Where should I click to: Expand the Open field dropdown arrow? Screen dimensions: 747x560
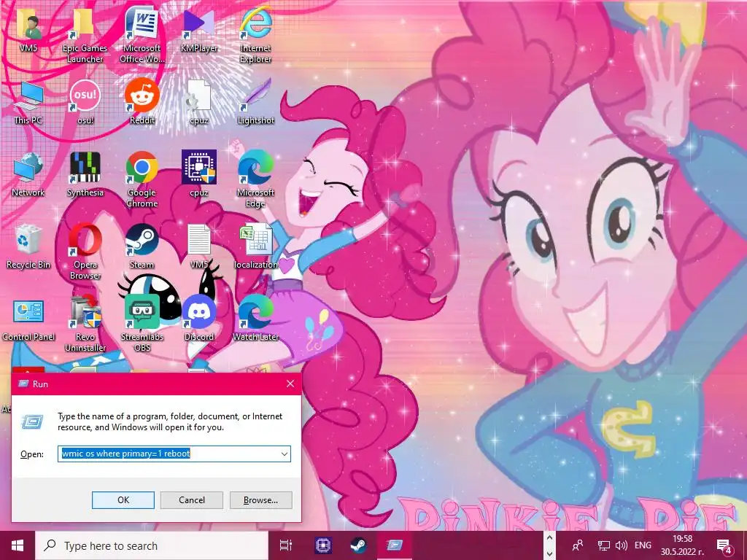click(285, 454)
